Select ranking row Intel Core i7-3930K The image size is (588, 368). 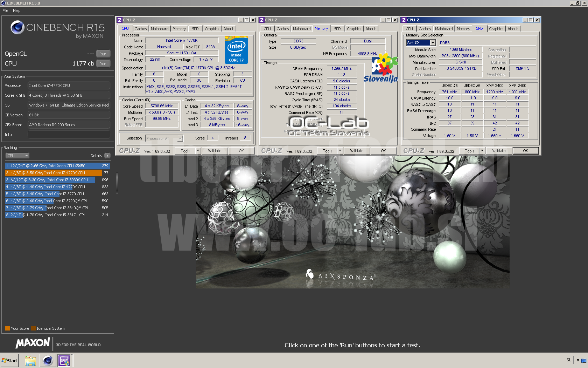[57, 180]
